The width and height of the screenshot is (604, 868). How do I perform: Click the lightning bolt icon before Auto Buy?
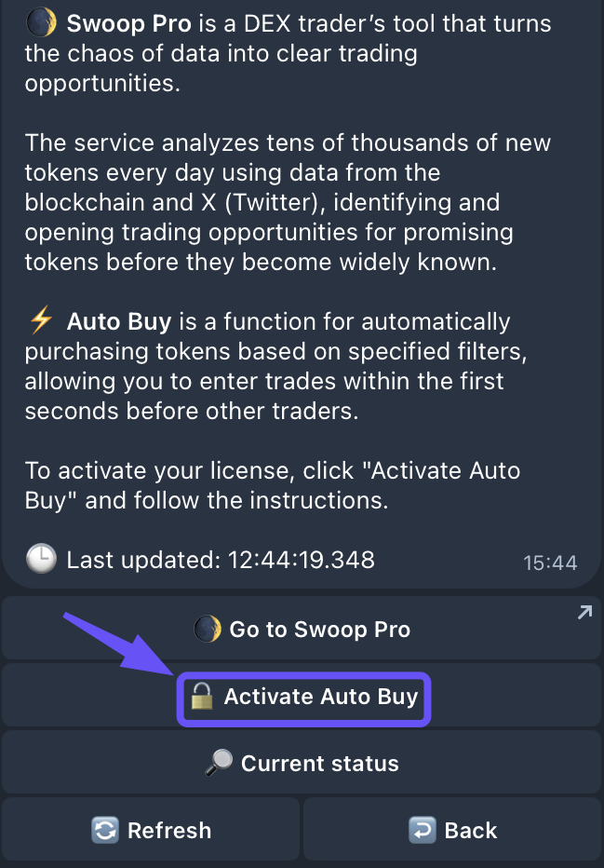[x=41, y=322]
